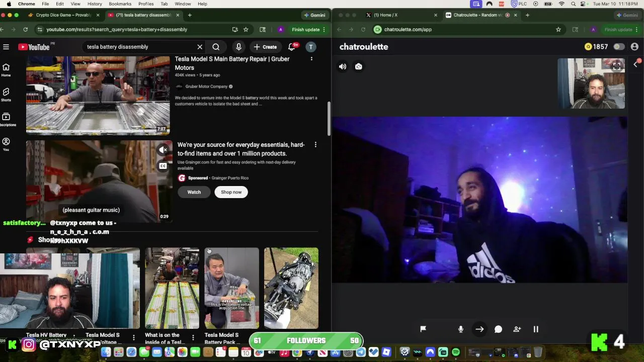Close the tesla battery disassembly tab
The width and height of the screenshot is (644, 362).
pyautogui.click(x=178, y=15)
